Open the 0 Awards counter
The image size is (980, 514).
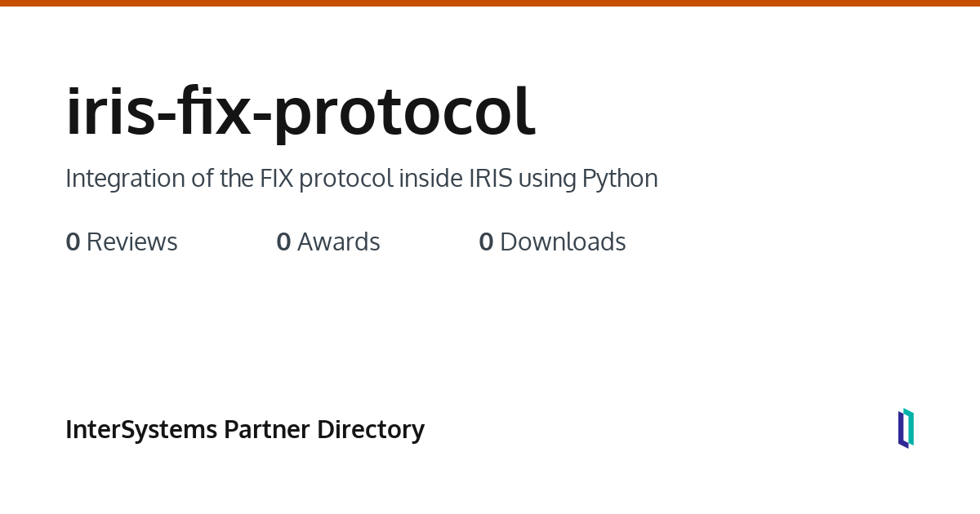click(328, 242)
